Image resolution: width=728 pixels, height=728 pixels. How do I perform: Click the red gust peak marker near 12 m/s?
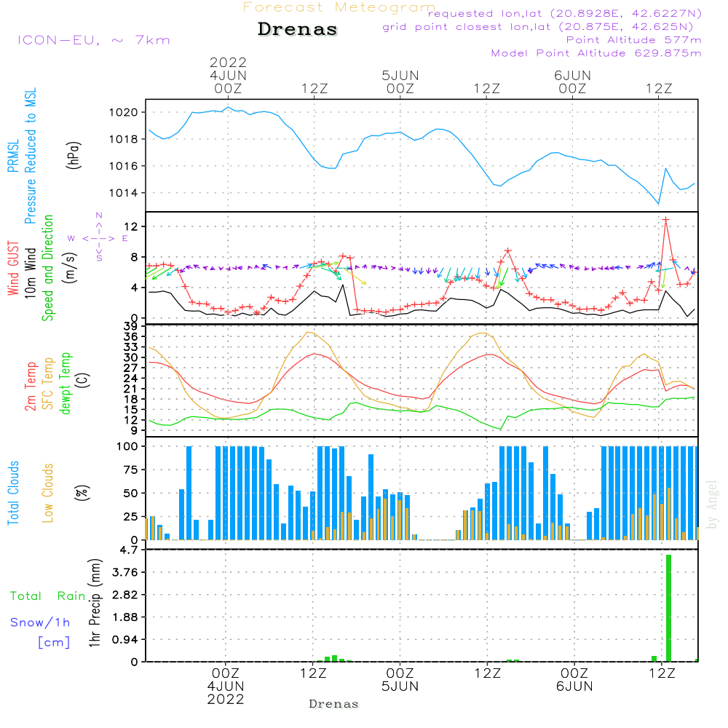(665, 219)
